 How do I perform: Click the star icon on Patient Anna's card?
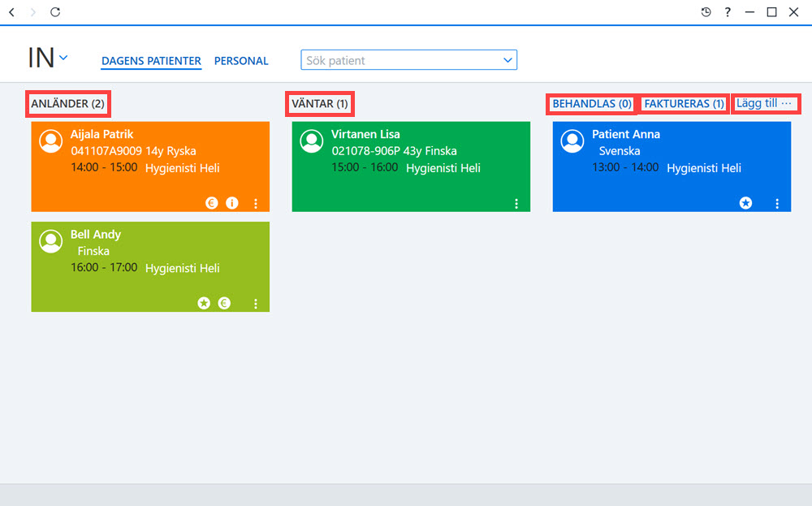745,203
